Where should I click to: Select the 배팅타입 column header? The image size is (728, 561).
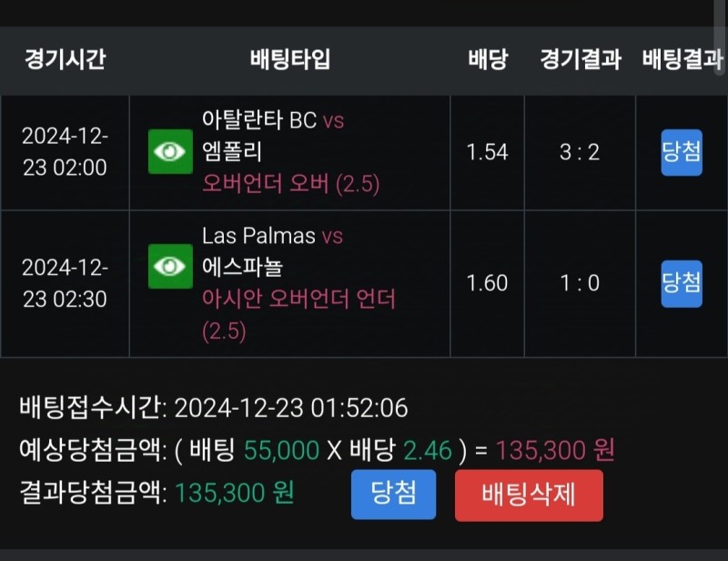click(x=289, y=60)
